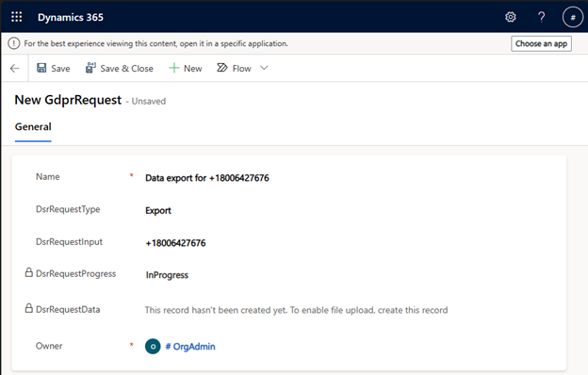Click the New GdprRequest heading
This screenshot has width=588, height=375.
tap(68, 100)
